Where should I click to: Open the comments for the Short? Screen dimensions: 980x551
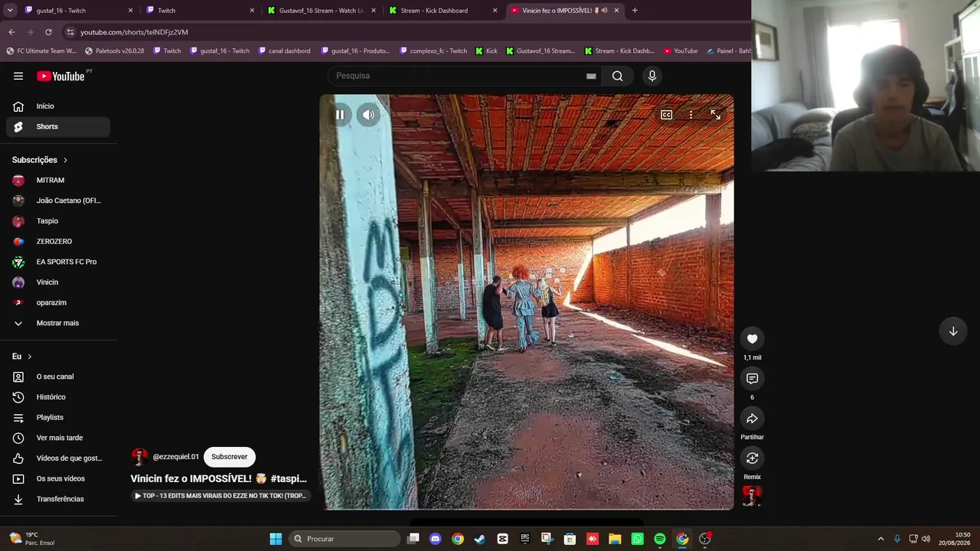pos(752,379)
